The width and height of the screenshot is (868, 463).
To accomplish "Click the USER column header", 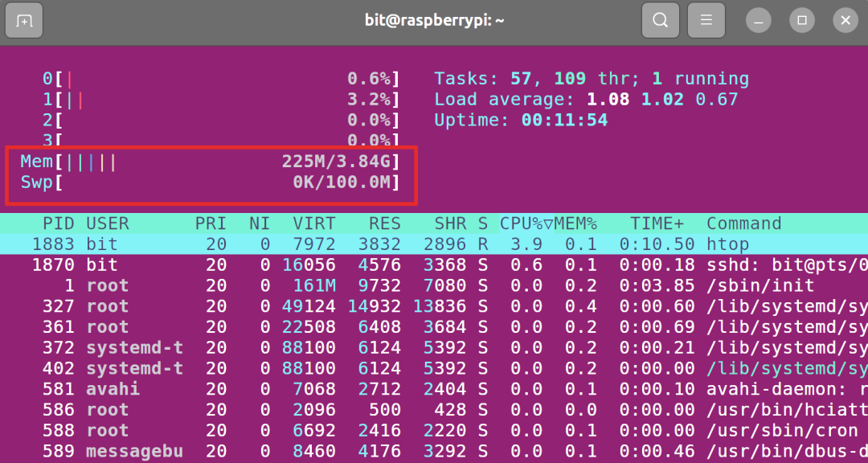I will (108, 223).
